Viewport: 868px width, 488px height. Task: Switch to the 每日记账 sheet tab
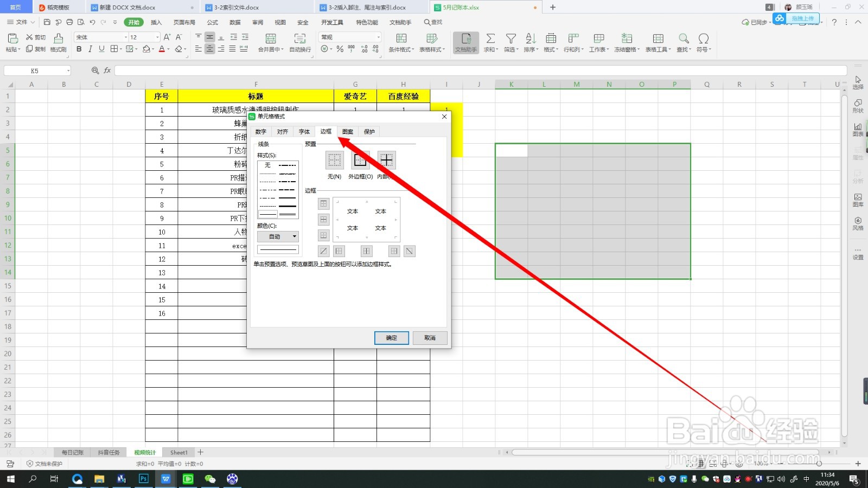pyautogui.click(x=73, y=452)
